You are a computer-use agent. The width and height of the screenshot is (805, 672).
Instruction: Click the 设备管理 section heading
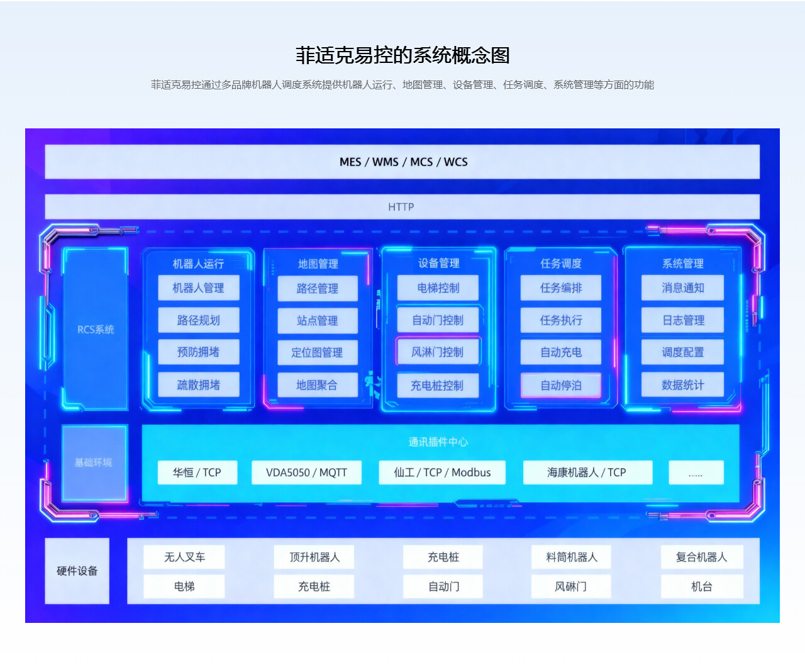[438, 263]
